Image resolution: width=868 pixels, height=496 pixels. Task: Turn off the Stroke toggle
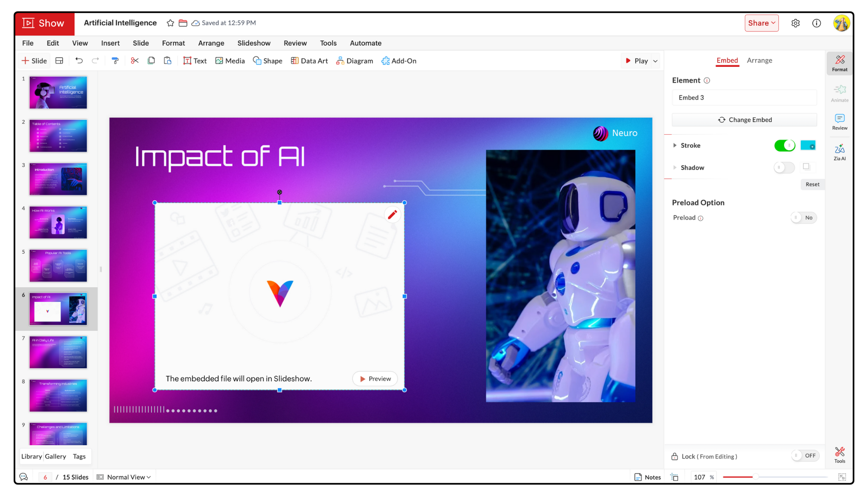click(784, 146)
